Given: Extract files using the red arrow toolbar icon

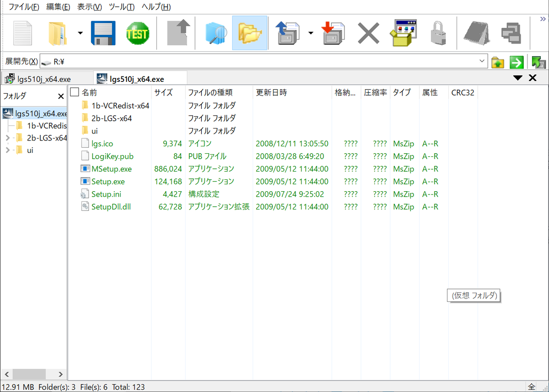Looking at the screenshot, I should (x=333, y=32).
